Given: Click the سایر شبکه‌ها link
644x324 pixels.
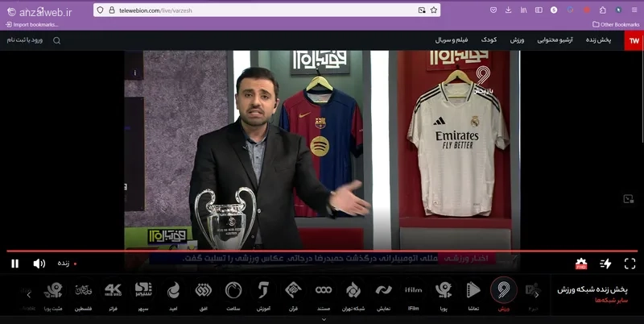Looking at the screenshot, I should coord(611,300).
